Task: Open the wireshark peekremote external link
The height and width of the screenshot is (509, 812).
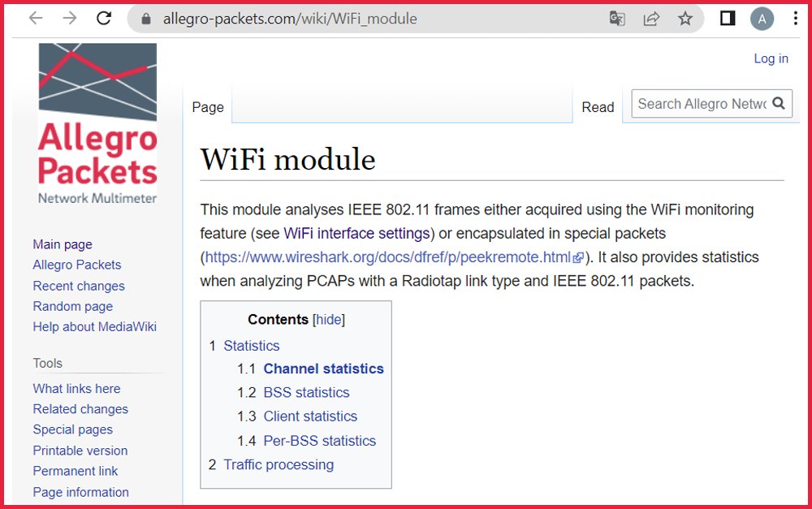Action: tap(394, 257)
